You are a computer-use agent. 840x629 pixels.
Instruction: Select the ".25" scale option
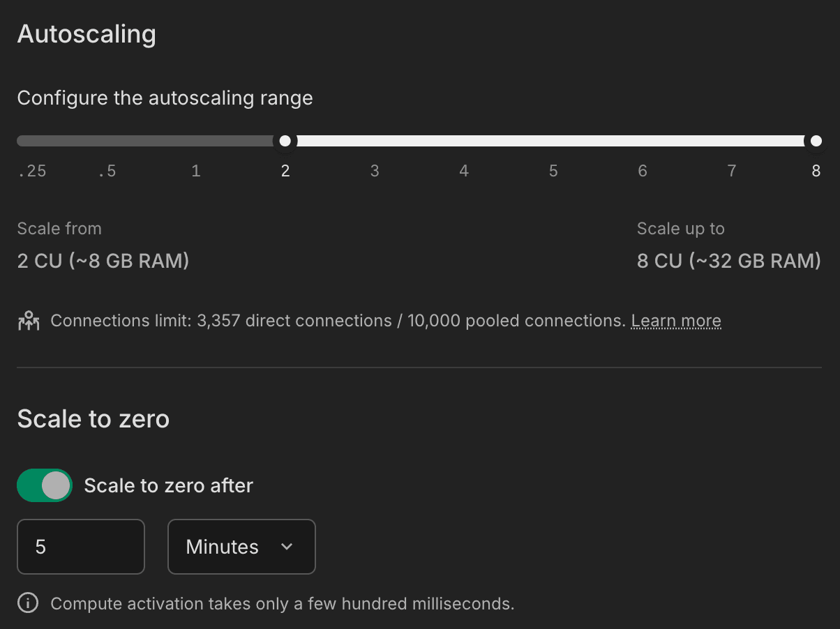pos(32,170)
